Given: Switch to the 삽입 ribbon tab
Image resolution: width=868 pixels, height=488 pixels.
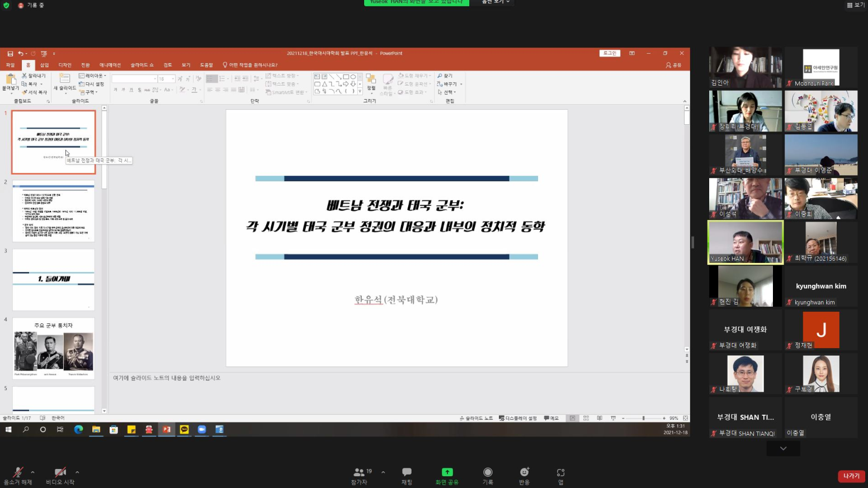Looking at the screenshot, I should point(44,65).
